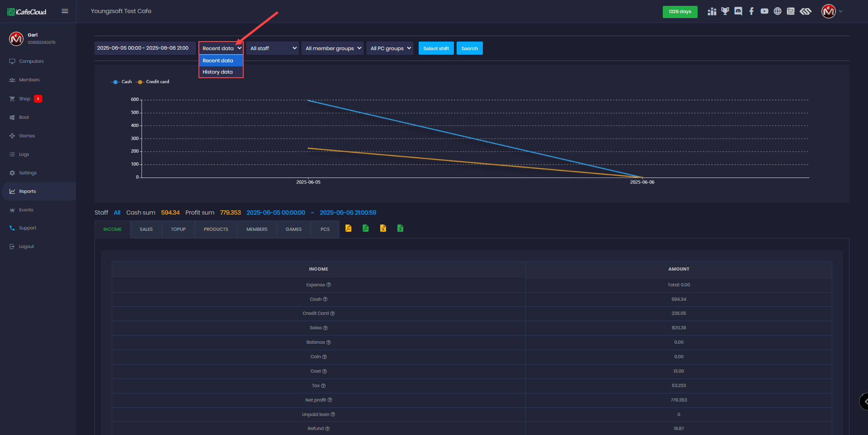Expand the All member groups dropdown

pyautogui.click(x=332, y=48)
